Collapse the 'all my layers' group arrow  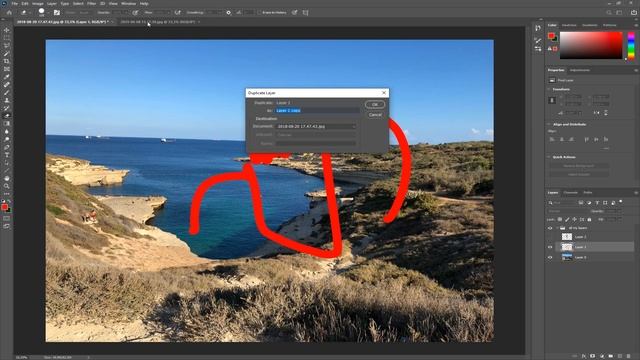tap(557, 228)
